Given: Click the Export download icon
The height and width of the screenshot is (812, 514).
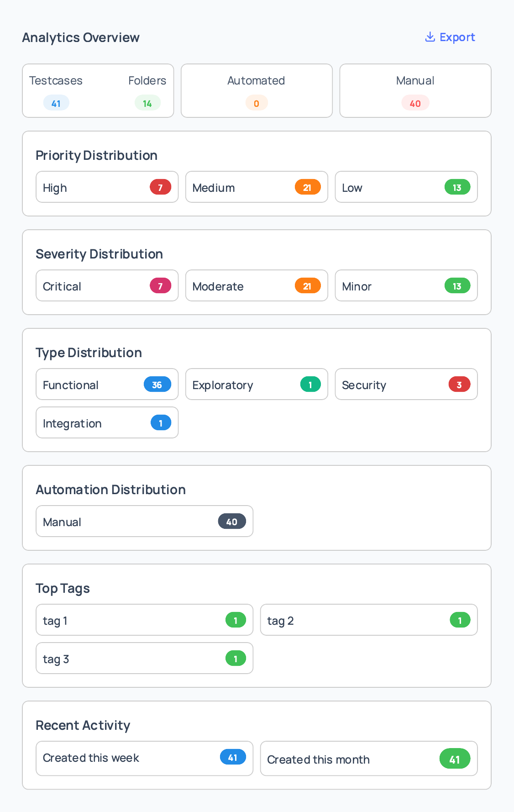Looking at the screenshot, I should coord(430,37).
